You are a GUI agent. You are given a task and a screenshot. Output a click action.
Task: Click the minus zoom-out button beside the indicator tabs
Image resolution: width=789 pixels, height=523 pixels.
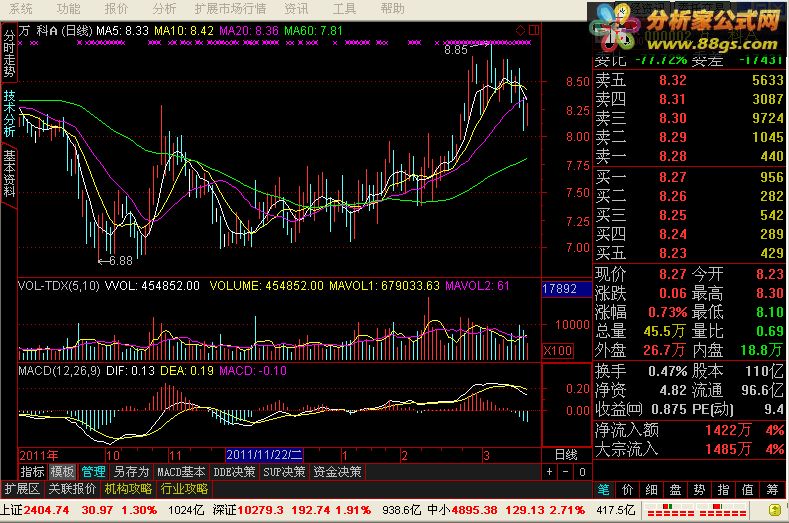coord(566,472)
